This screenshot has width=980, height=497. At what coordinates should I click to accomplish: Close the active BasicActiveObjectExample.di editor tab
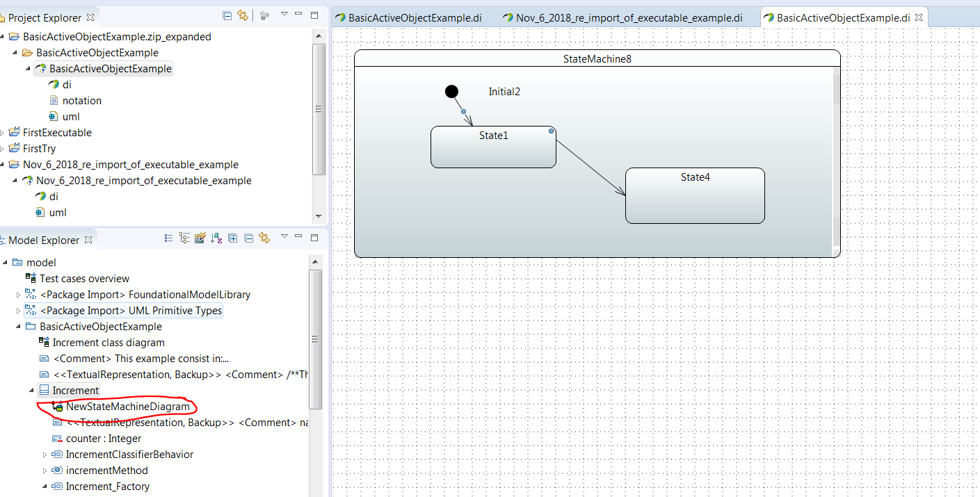click(x=919, y=17)
